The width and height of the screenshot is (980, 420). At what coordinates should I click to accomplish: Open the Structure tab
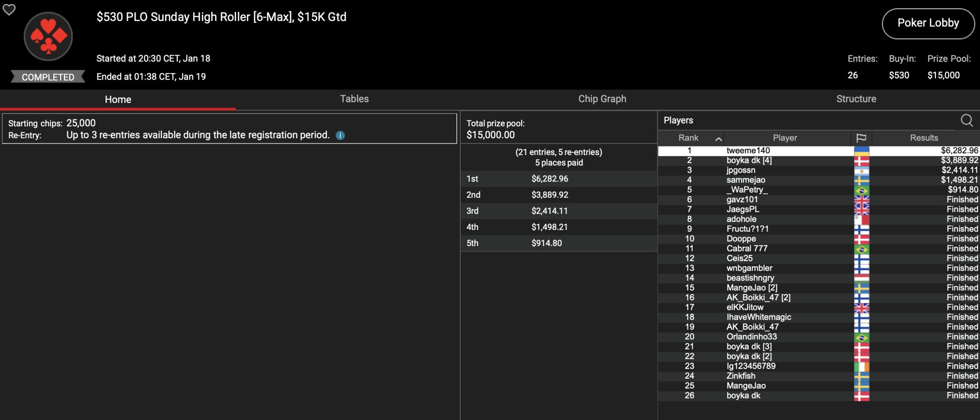(x=856, y=99)
